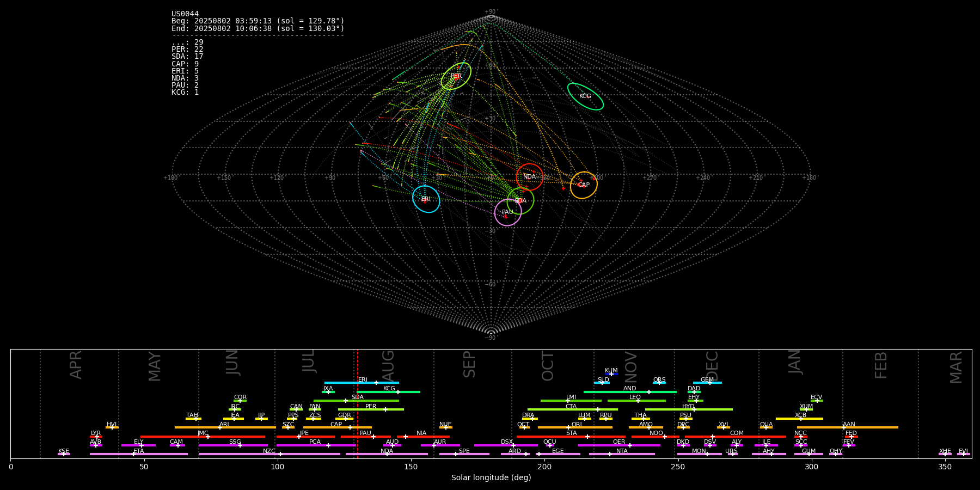Click the HYD shower bar in timeline
980x490 pixels.
(689, 409)
